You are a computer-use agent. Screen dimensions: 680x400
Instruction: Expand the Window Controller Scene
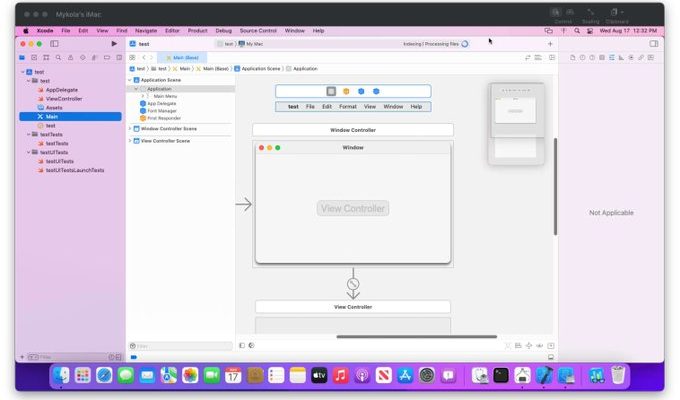pyautogui.click(x=130, y=129)
